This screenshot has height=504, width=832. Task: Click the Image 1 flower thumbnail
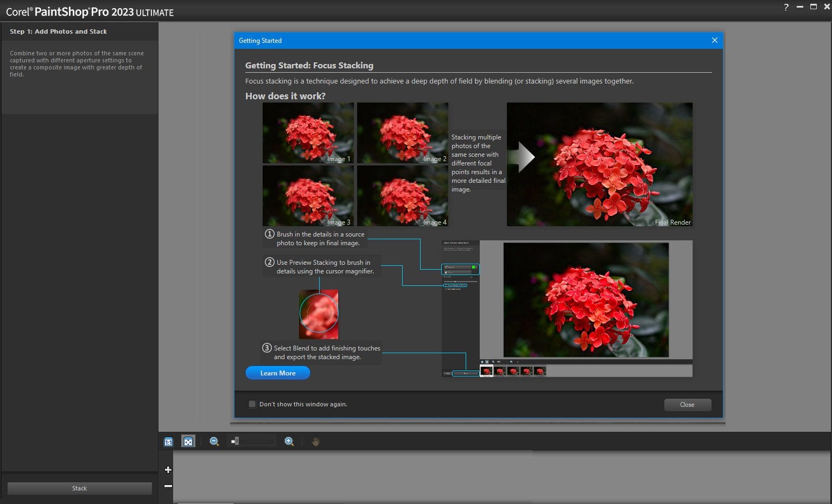pyautogui.click(x=308, y=132)
